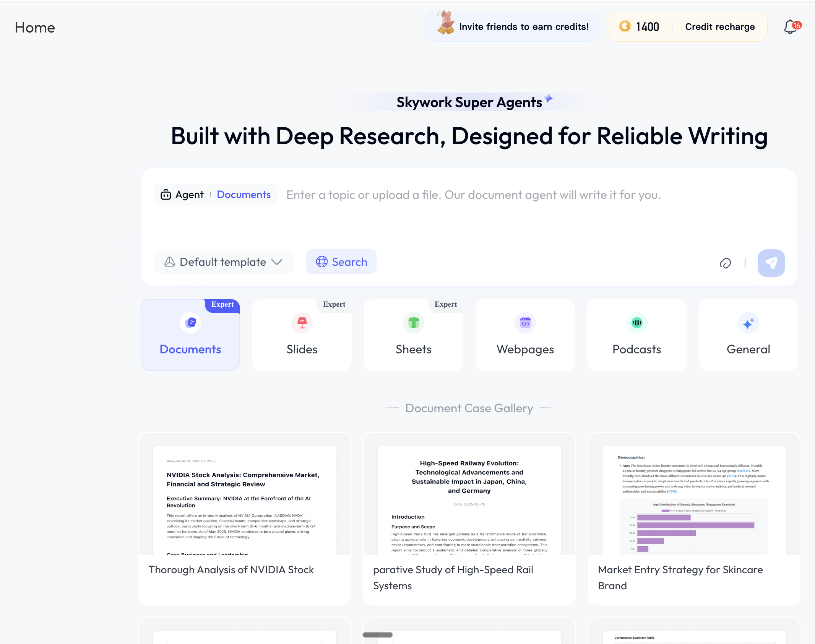
Task: Click the horizontal scrollbar handle
Action: [x=378, y=635]
